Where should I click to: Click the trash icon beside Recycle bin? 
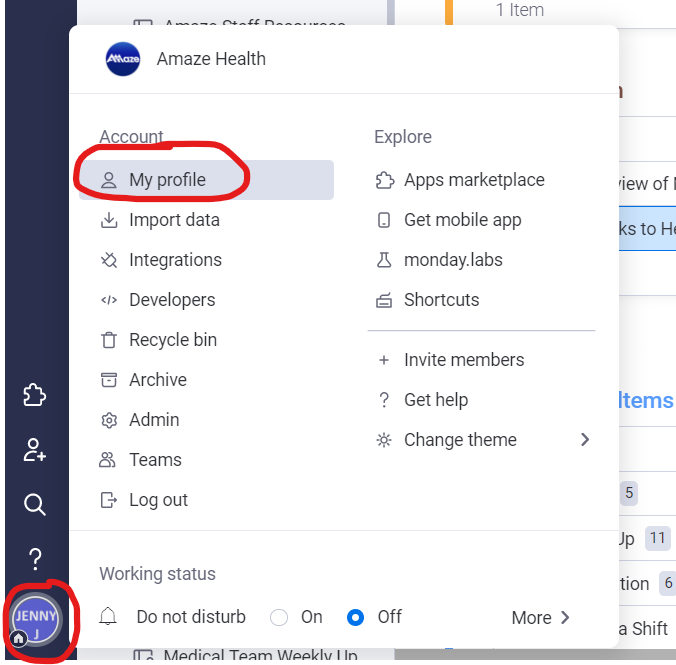[x=109, y=340]
